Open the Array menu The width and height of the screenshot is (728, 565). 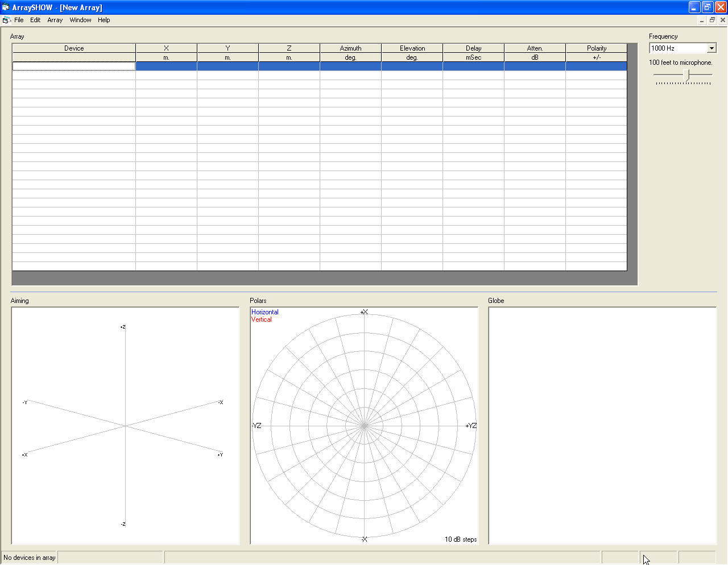(x=55, y=20)
